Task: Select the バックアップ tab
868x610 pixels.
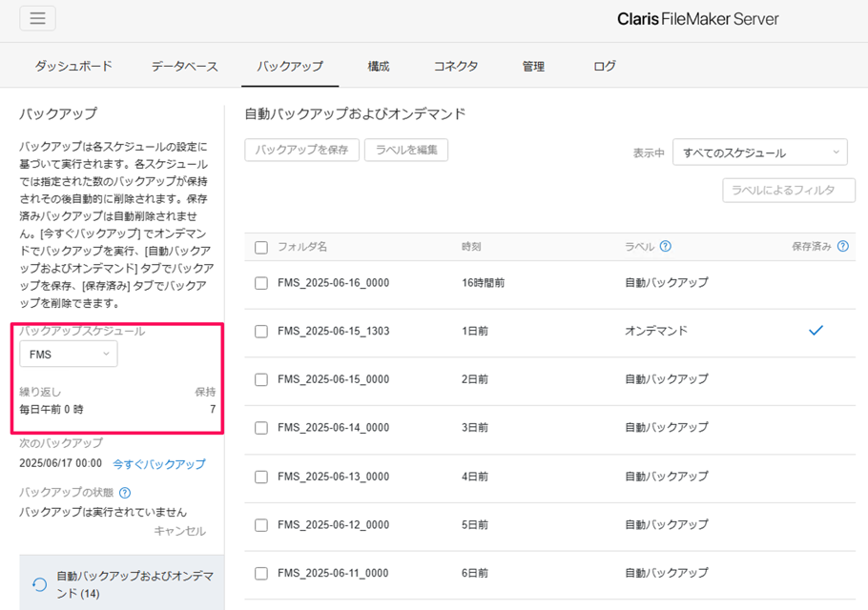Action: [290, 66]
